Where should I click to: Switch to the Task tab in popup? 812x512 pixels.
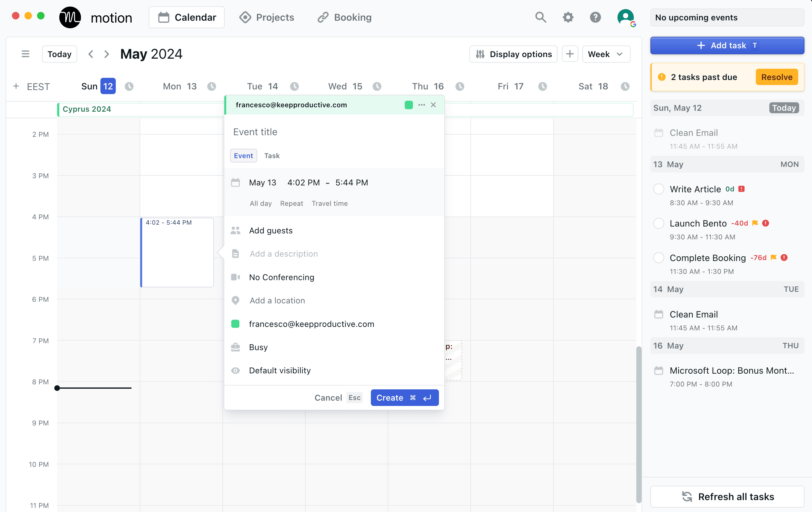[x=272, y=156]
